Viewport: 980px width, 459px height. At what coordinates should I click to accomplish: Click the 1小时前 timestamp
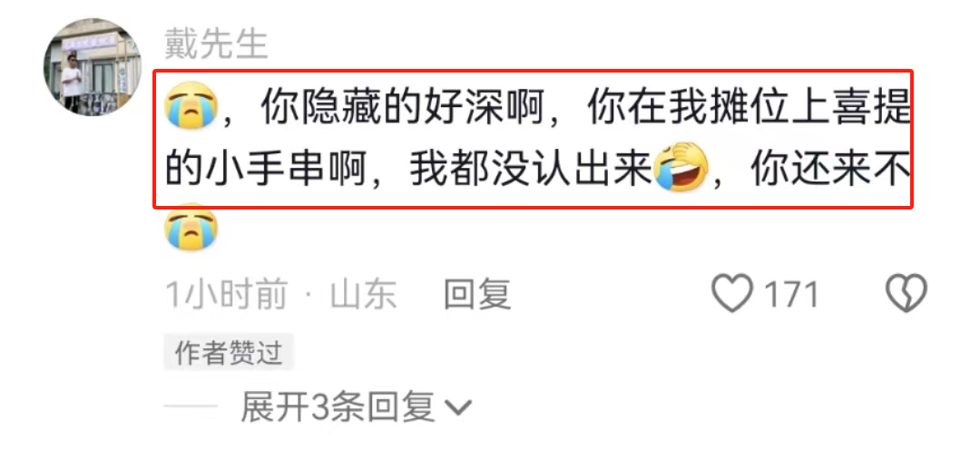pos(226,294)
